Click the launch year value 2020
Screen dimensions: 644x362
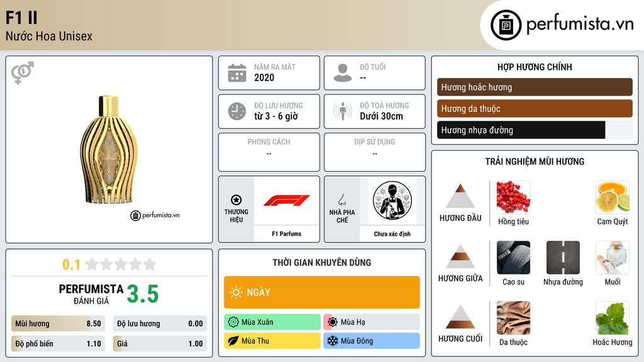tap(264, 77)
